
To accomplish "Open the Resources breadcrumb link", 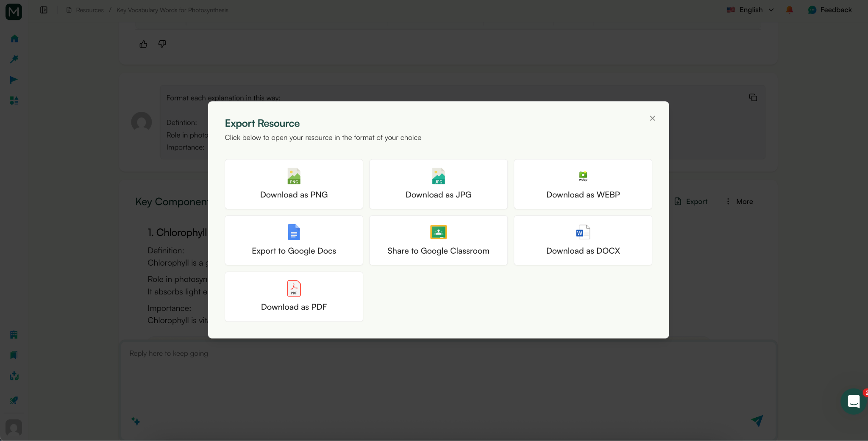I will tap(89, 10).
